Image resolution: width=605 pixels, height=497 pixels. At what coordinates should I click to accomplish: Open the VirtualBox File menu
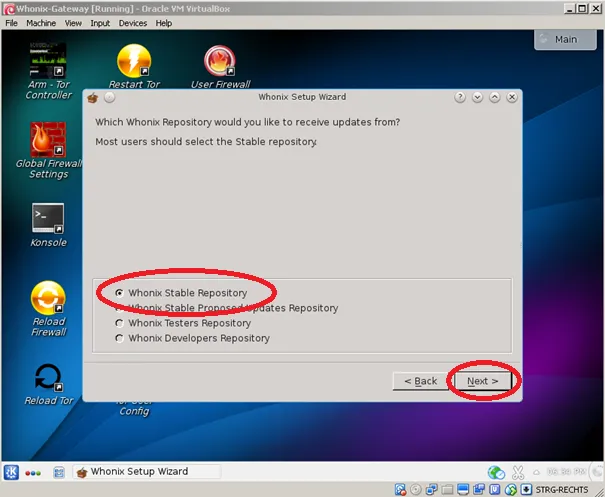12,23
